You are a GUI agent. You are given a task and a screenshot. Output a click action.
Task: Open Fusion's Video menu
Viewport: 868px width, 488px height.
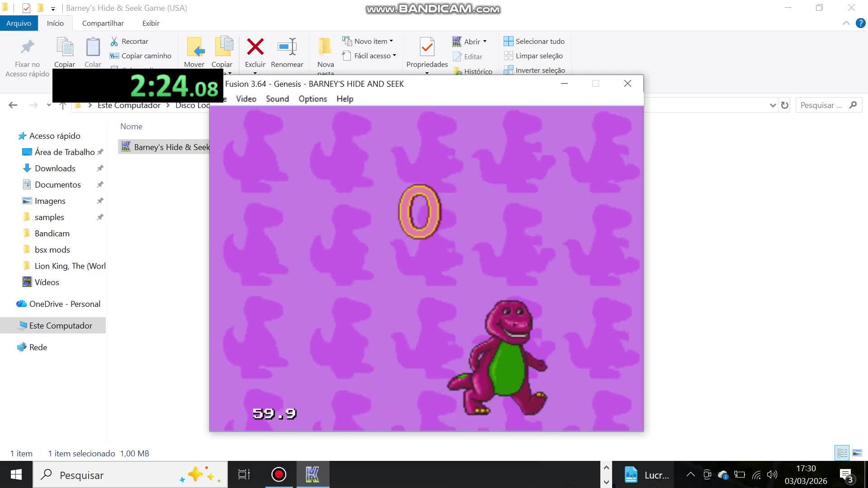(x=246, y=99)
